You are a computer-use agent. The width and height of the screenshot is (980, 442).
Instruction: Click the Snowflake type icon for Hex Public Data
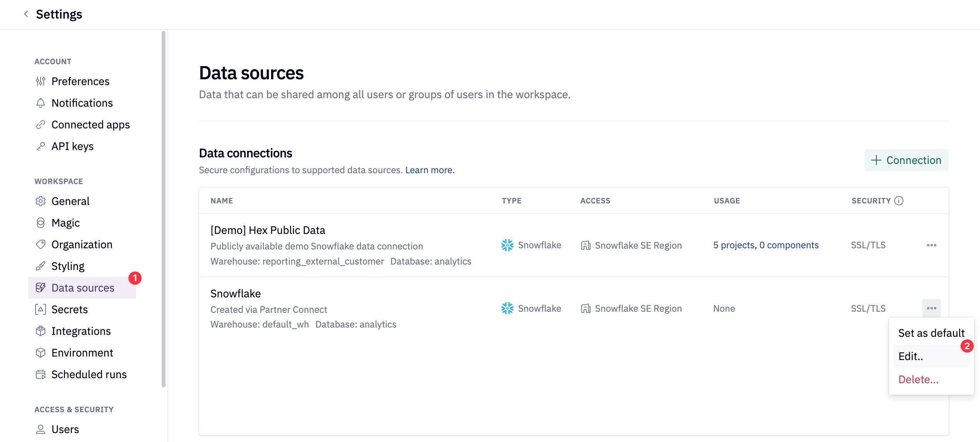(x=507, y=245)
